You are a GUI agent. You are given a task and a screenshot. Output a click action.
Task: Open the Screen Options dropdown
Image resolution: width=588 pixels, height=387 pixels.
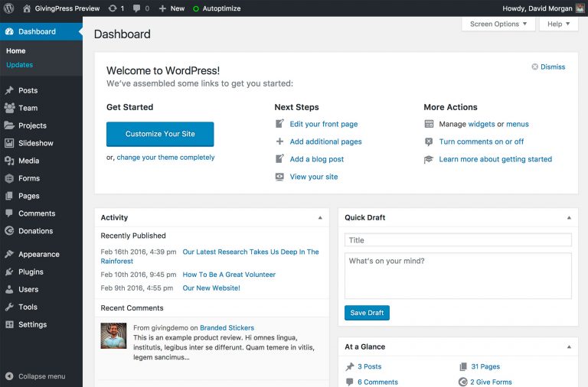coord(498,24)
